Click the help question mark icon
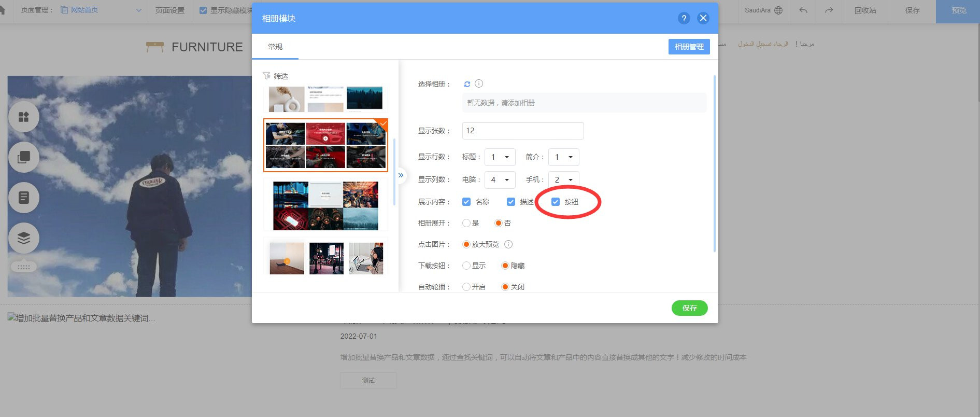980x417 pixels. [x=684, y=18]
